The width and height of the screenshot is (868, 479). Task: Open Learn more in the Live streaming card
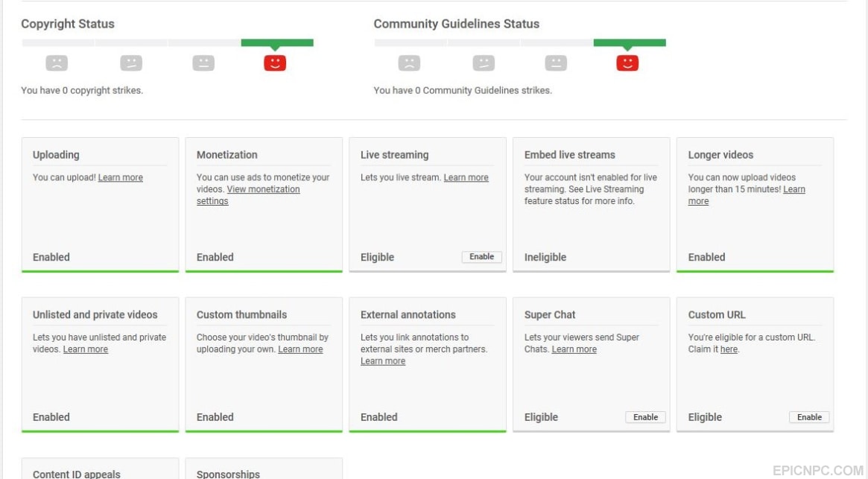point(466,177)
